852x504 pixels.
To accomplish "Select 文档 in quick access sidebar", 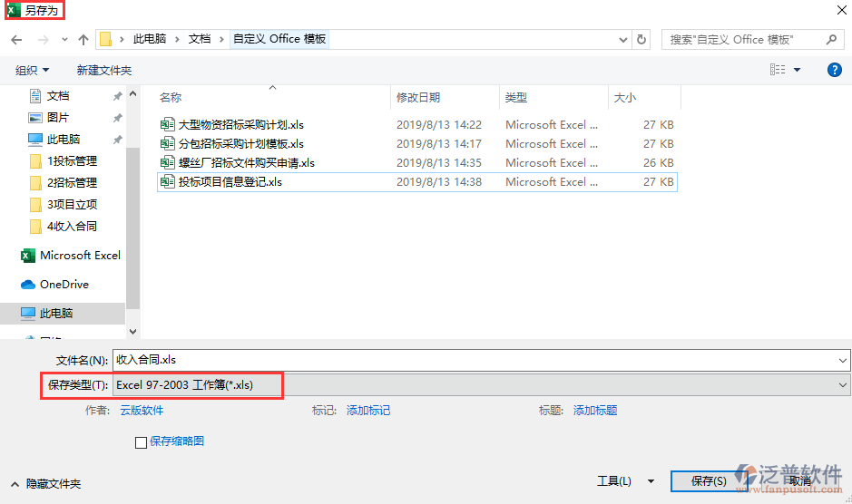I will [58, 96].
